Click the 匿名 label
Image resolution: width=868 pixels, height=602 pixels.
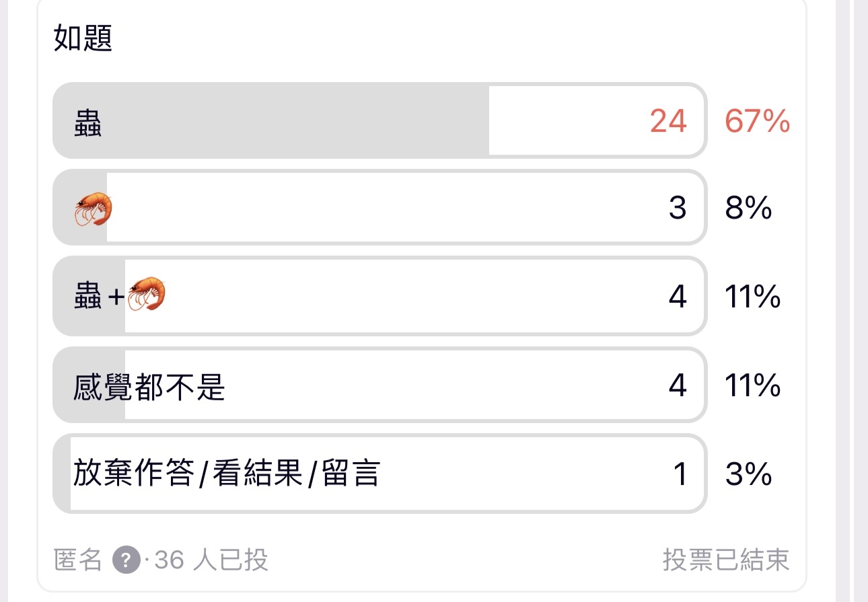pos(78,560)
